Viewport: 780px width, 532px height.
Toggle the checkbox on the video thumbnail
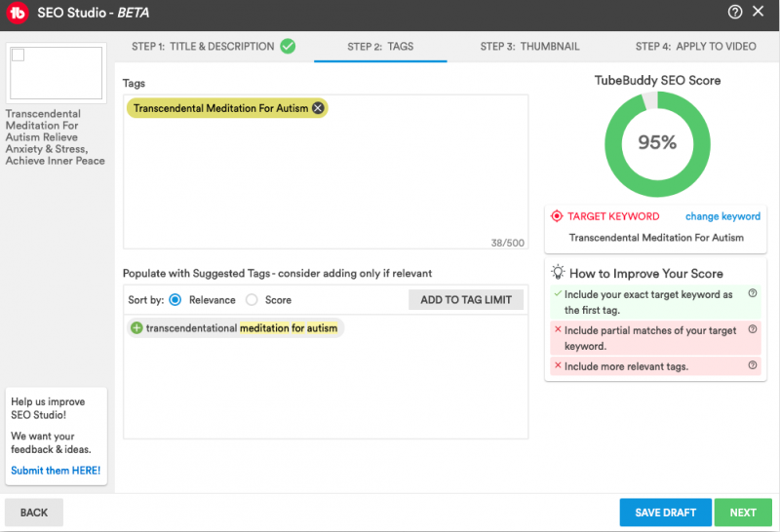pyautogui.click(x=19, y=56)
